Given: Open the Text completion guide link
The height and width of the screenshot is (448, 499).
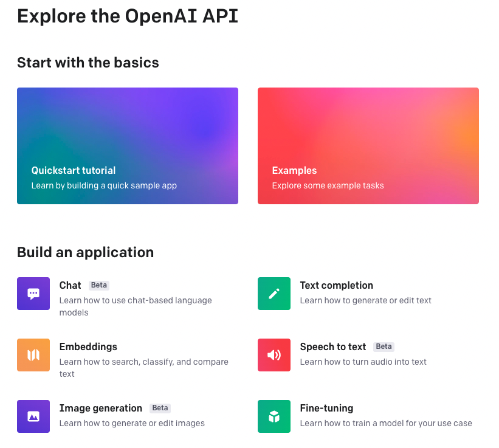Looking at the screenshot, I should [336, 286].
